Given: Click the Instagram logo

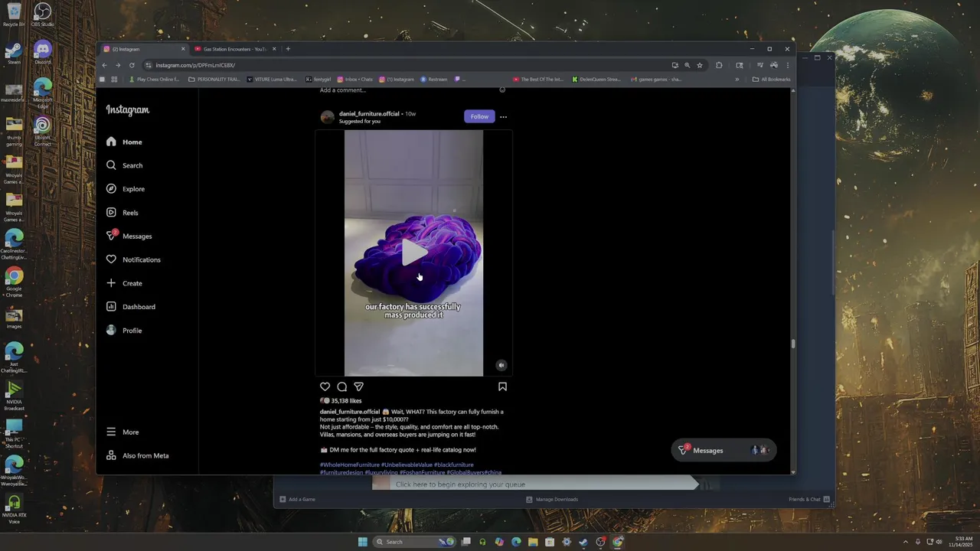Looking at the screenshot, I should tap(127, 110).
